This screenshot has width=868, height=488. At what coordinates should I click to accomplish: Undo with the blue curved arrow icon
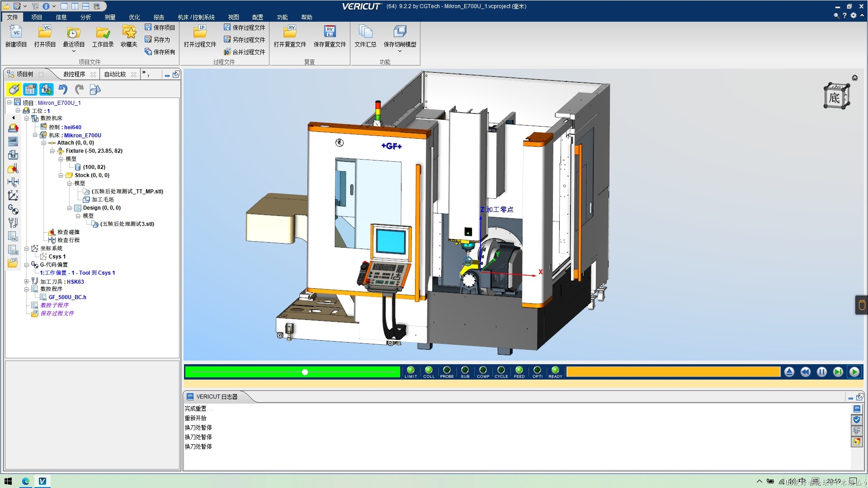click(63, 89)
